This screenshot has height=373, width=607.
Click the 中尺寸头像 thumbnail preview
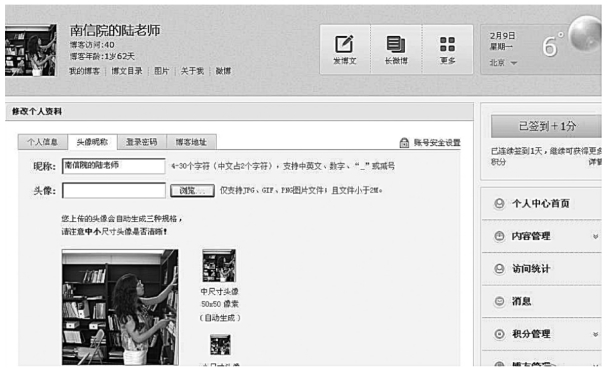pos(219,265)
